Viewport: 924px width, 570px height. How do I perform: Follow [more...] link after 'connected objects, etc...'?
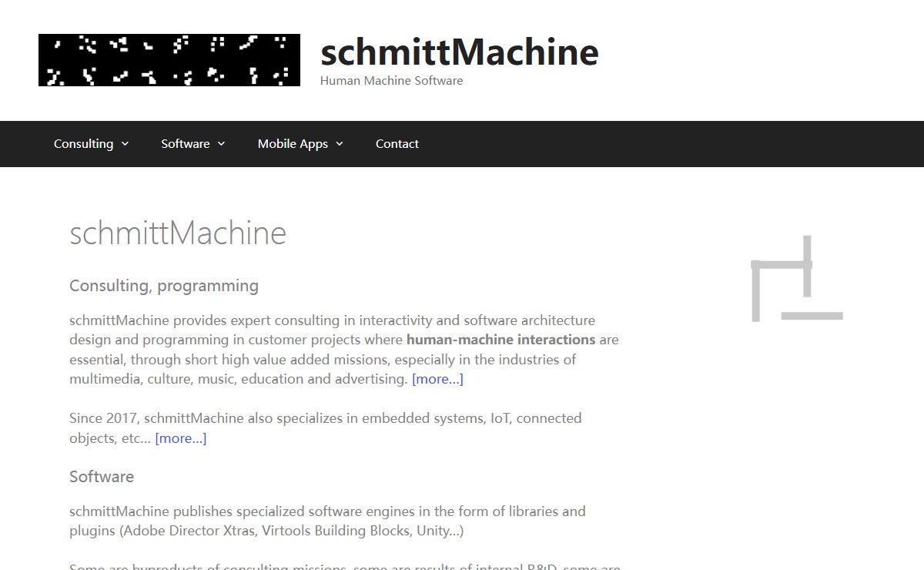pyautogui.click(x=180, y=438)
